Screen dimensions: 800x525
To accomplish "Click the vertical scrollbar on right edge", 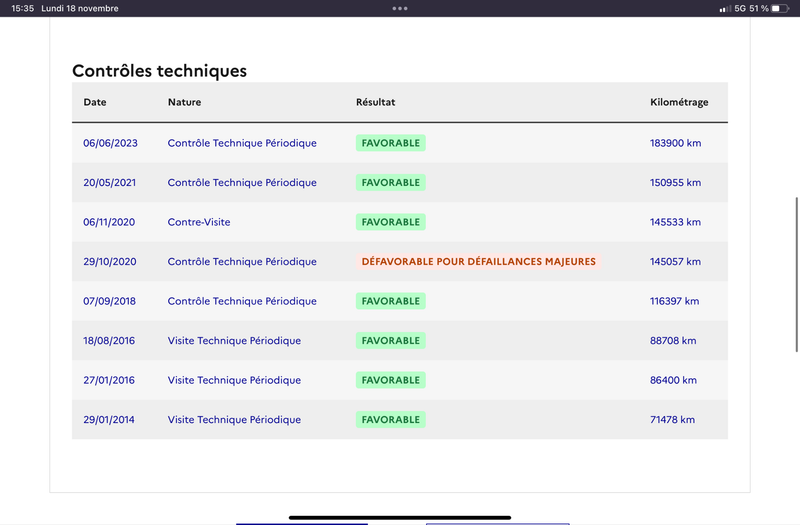I will point(796,274).
